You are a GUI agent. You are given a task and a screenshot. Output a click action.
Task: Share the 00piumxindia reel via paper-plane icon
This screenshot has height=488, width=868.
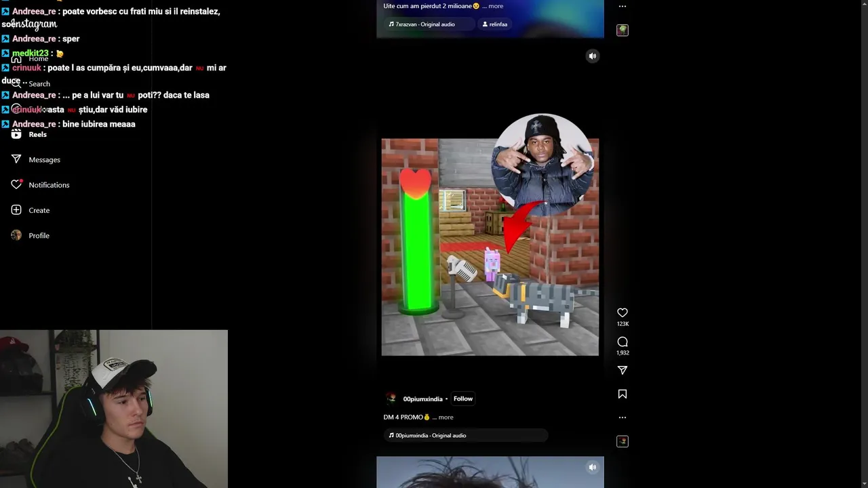623,370
